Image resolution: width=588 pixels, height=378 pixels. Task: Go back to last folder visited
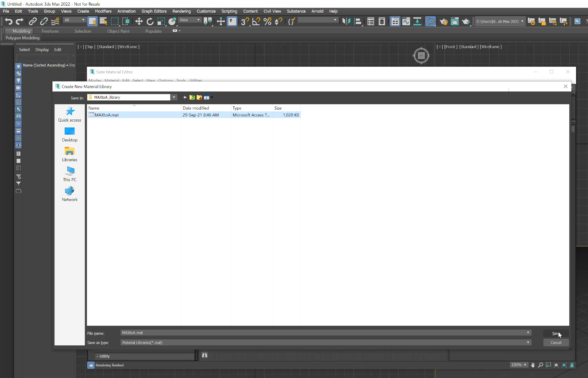click(x=185, y=97)
